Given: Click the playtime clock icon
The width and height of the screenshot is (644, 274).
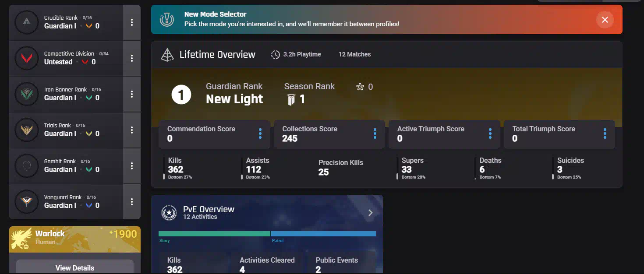Looking at the screenshot, I should point(275,55).
